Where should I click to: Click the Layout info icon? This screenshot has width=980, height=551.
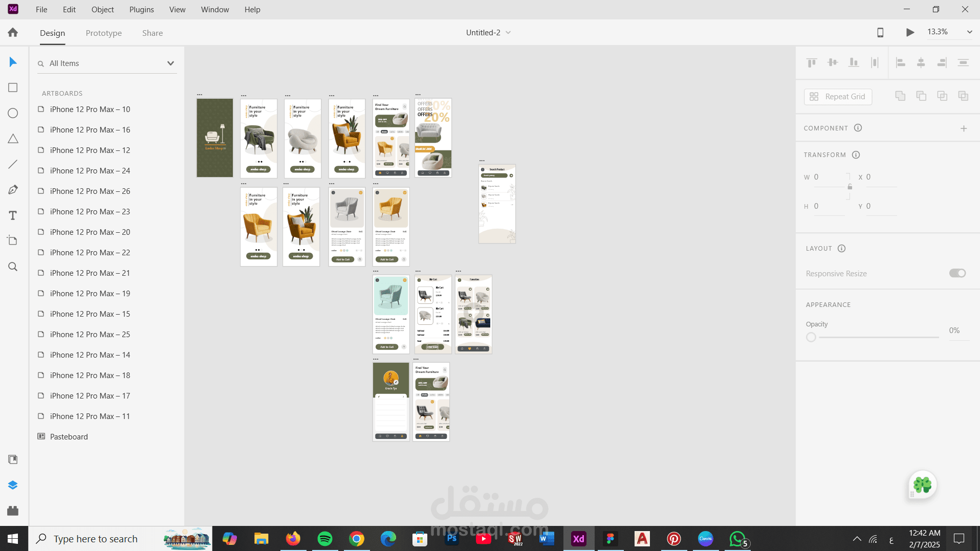842,248
